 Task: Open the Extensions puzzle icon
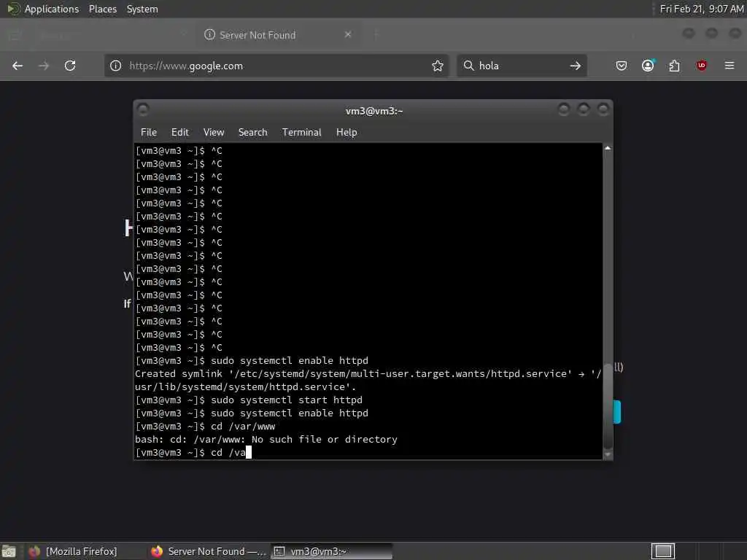coord(674,66)
